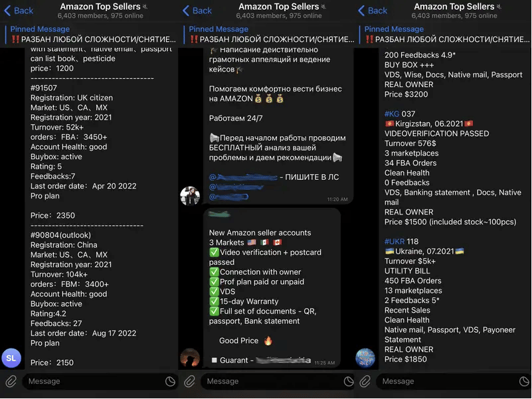Tap the #KG hashtag
The width and height of the screenshot is (532, 399).
coord(392,114)
